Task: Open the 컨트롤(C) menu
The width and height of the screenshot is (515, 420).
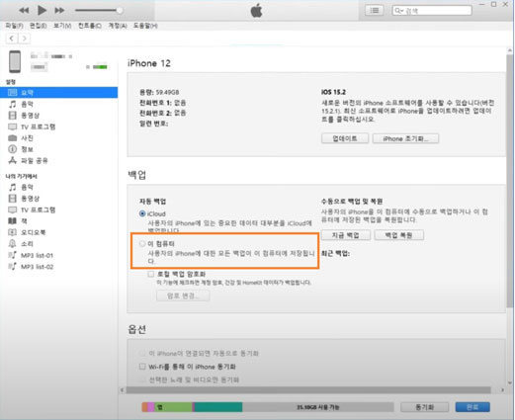Action: tap(89, 26)
